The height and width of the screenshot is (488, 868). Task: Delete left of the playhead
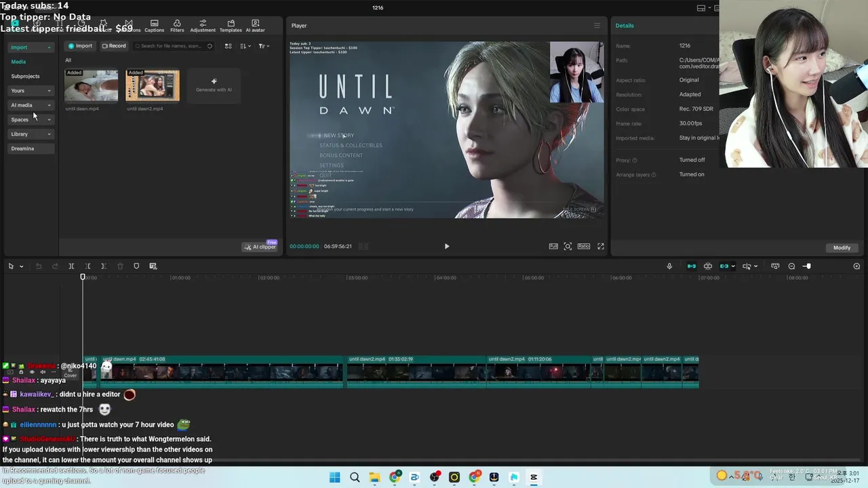[87, 266]
